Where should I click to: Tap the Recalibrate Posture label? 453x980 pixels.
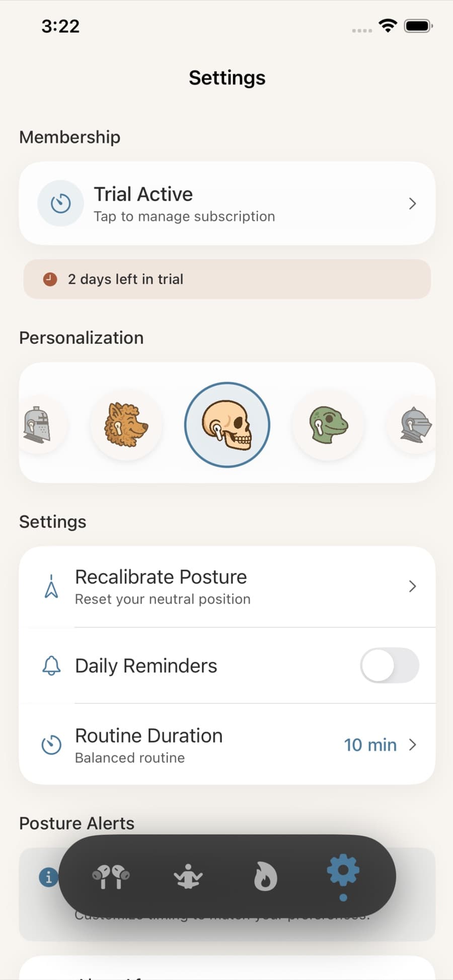pos(161,577)
